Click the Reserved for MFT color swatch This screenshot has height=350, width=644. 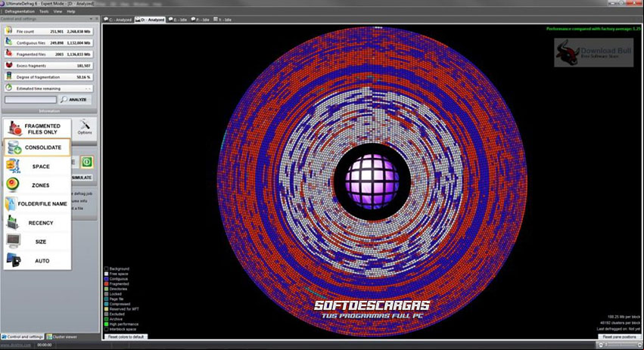tap(107, 309)
